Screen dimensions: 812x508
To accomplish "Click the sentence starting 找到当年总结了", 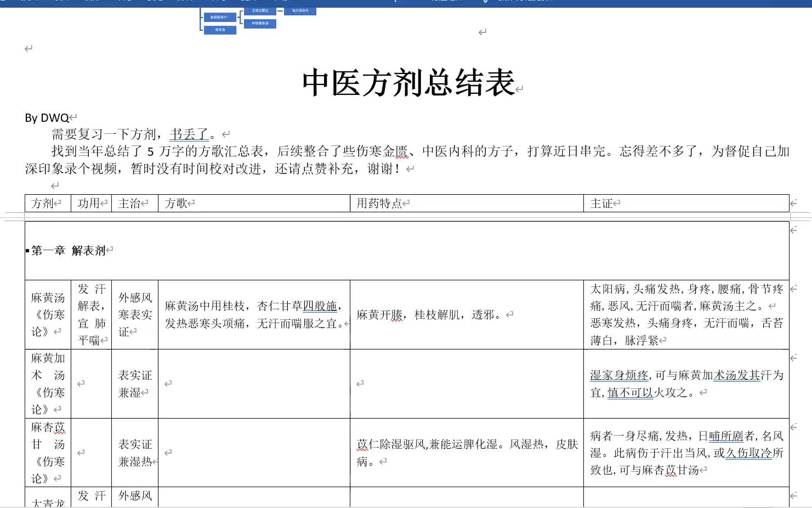I will 421,151.
